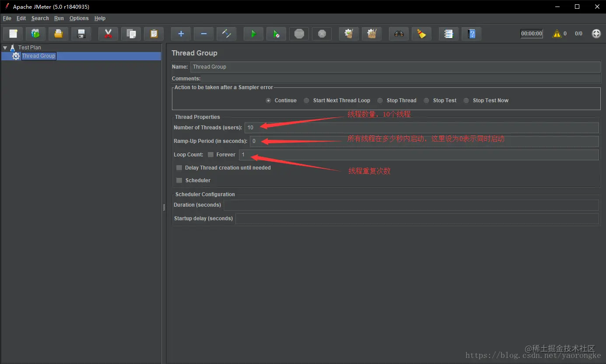Open the Edit menu
This screenshot has width=606, height=364.
tap(21, 18)
